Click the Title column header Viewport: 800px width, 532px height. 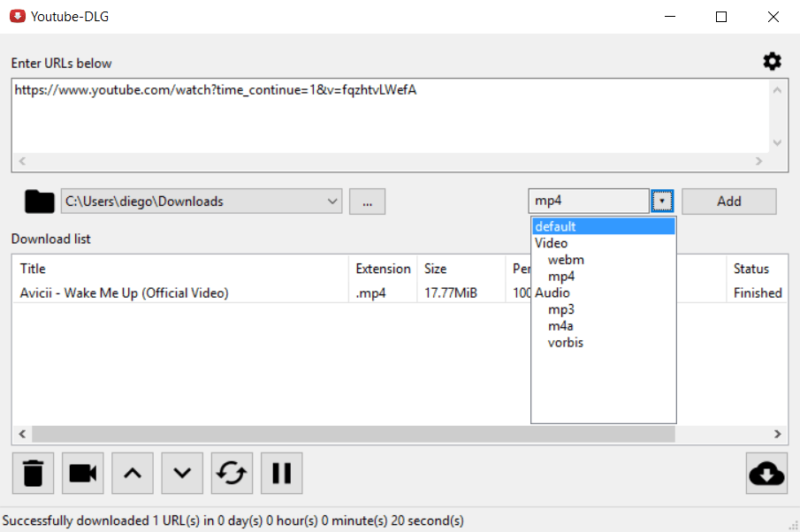click(33, 269)
